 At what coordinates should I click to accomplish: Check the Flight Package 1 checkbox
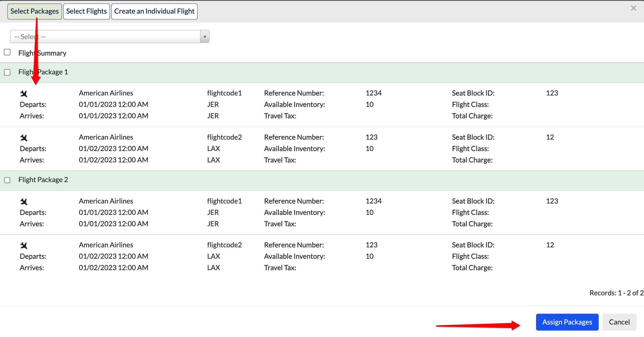tap(7, 72)
